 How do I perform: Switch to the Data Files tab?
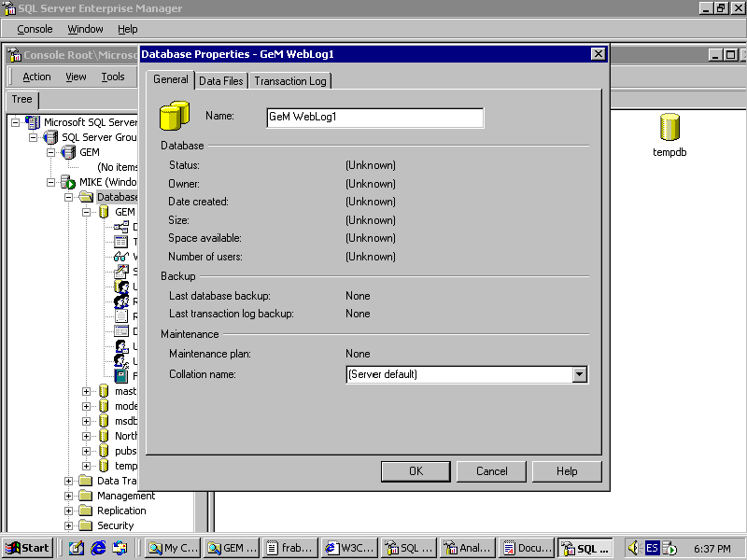[220, 81]
